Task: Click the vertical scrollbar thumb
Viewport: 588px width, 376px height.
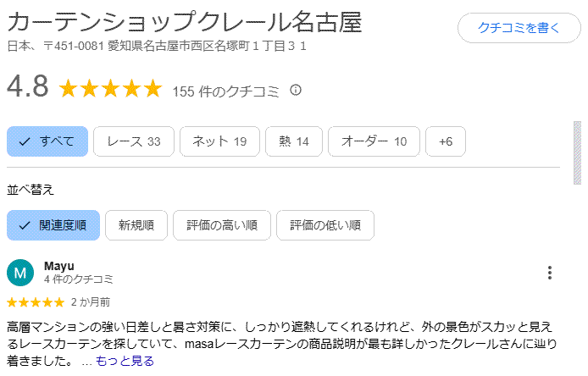Action: (577, 152)
